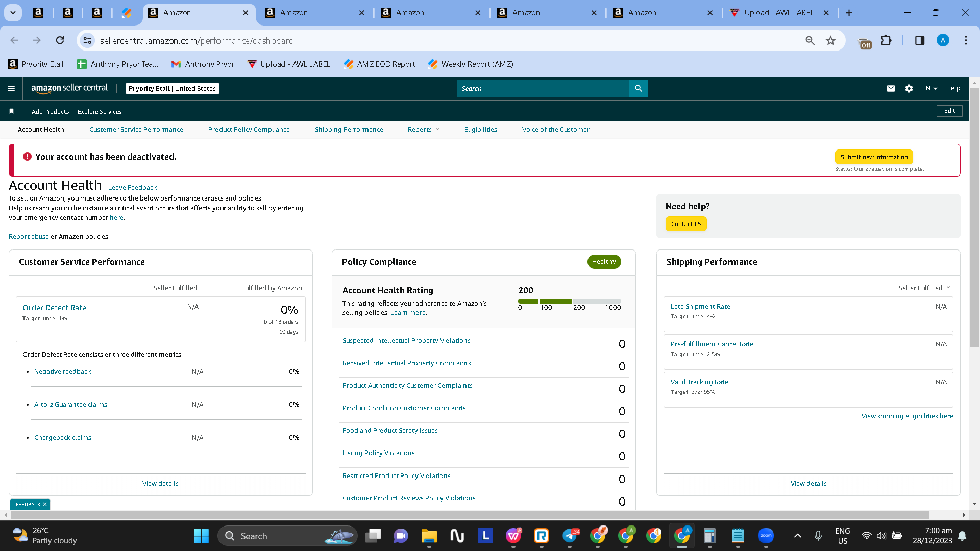Image resolution: width=980 pixels, height=551 pixels.
Task: Launch Zoom from the taskbar
Action: 766,536
